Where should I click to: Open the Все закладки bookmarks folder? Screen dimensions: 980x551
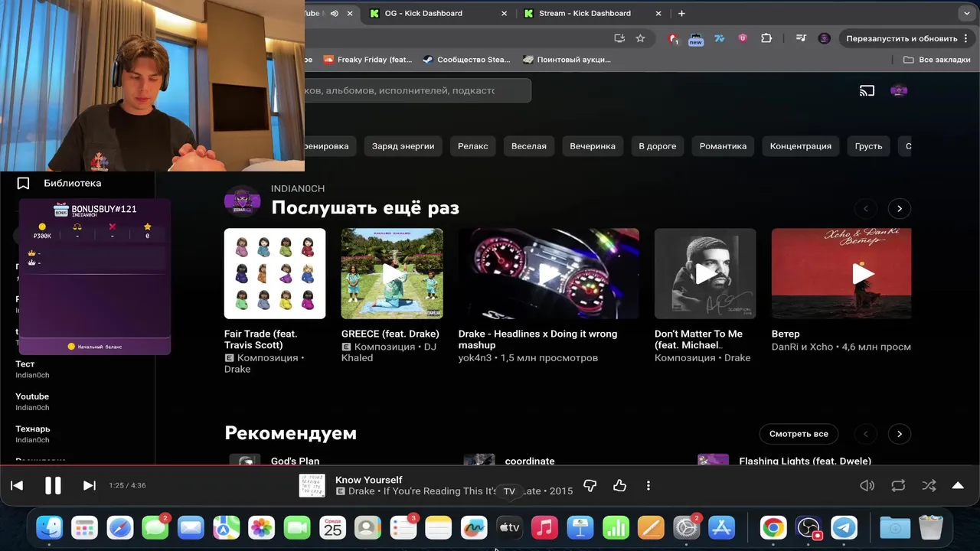(937, 59)
